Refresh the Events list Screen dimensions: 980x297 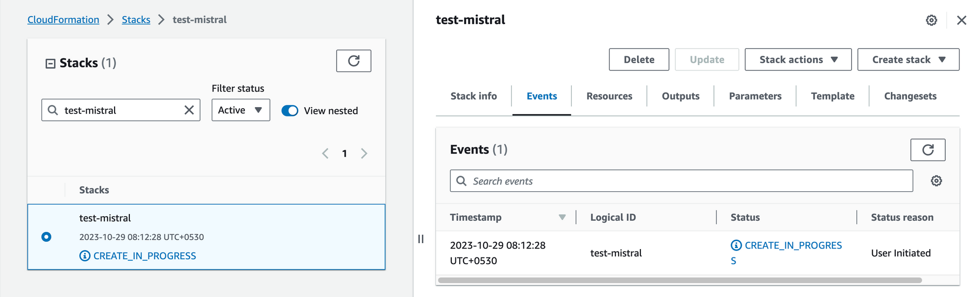(928, 150)
